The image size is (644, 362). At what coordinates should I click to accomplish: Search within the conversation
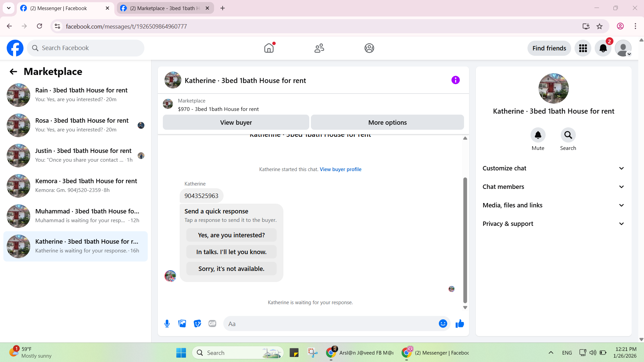568,135
